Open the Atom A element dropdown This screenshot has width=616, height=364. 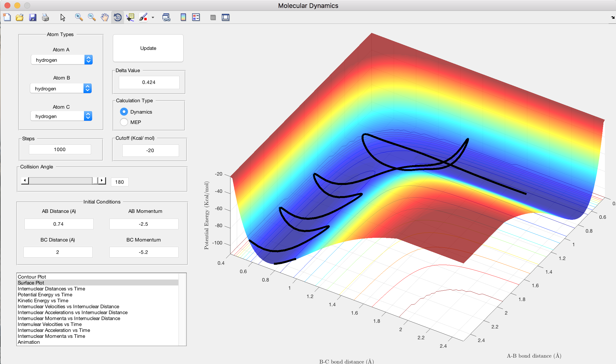tap(62, 60)
